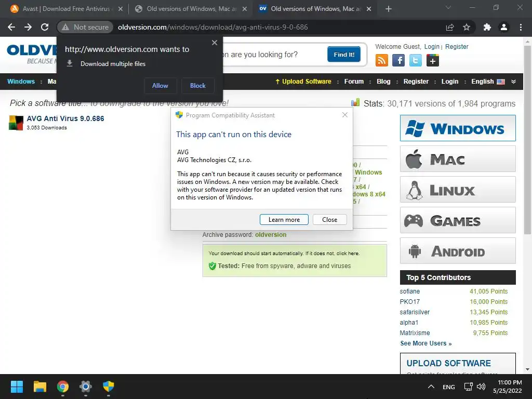Open contributor alpha1
Image resolution: width=532 pixels, height=399 pixels.
pyautogui.click(x=409, y=322)
